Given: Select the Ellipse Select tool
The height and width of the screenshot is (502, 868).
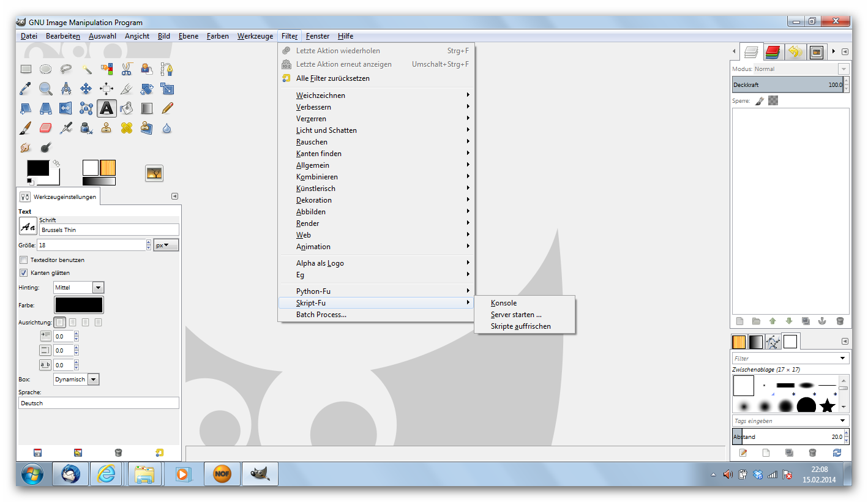Looking at the screenshot, I should tap(46, 69).
